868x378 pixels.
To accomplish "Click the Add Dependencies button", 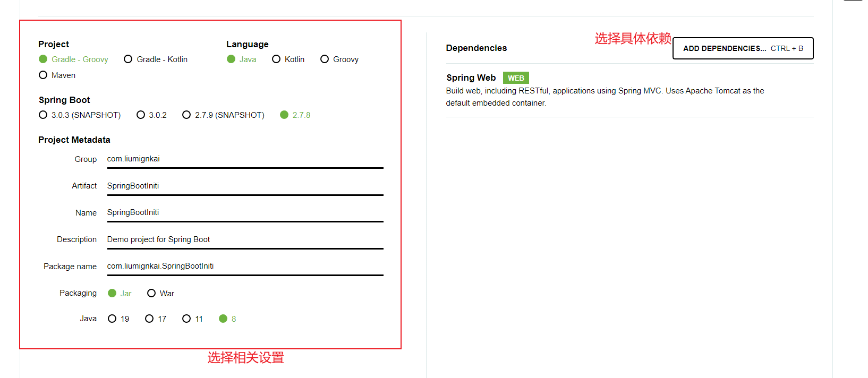I will click(x=743, y=48).
